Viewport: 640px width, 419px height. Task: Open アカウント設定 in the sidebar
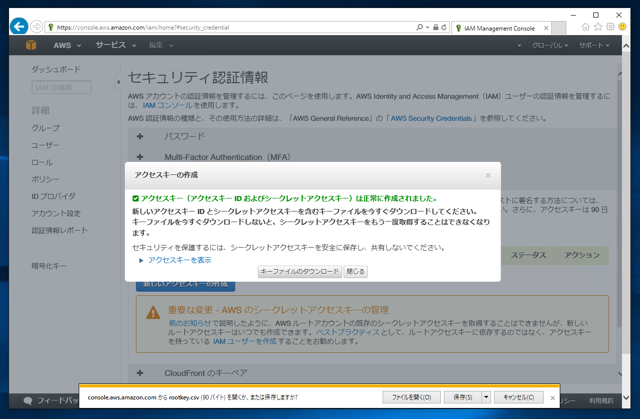click(x=56, y=213)
